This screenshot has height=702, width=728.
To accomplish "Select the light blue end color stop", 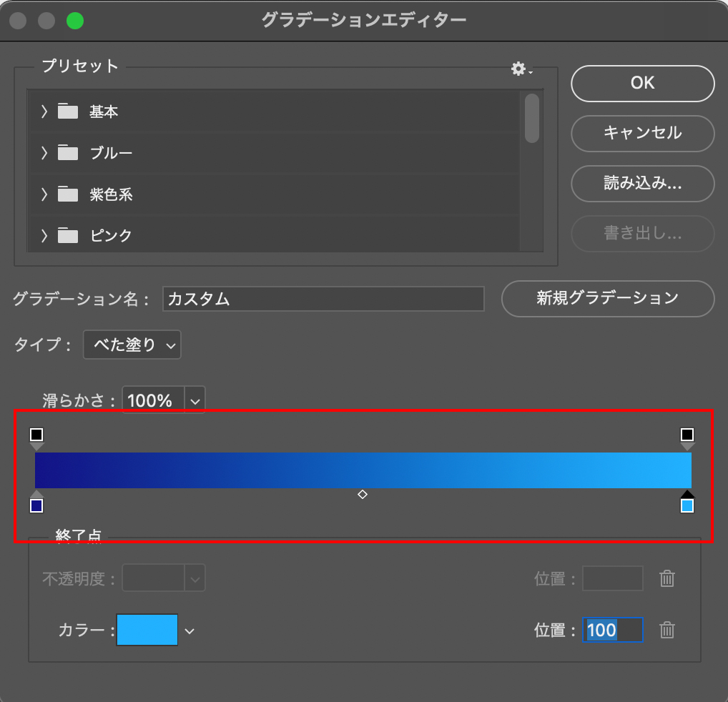I will coord(687,506).
